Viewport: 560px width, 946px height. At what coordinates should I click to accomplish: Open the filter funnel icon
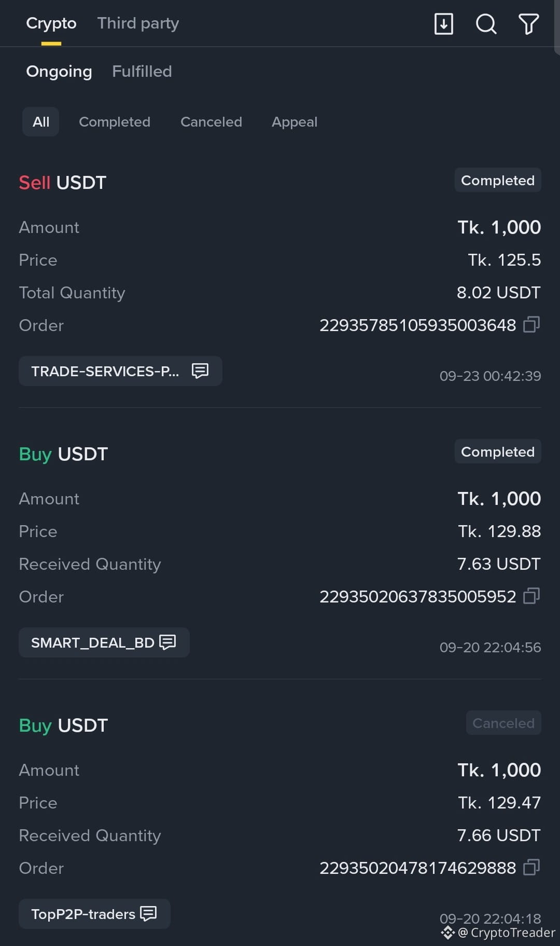528,24
